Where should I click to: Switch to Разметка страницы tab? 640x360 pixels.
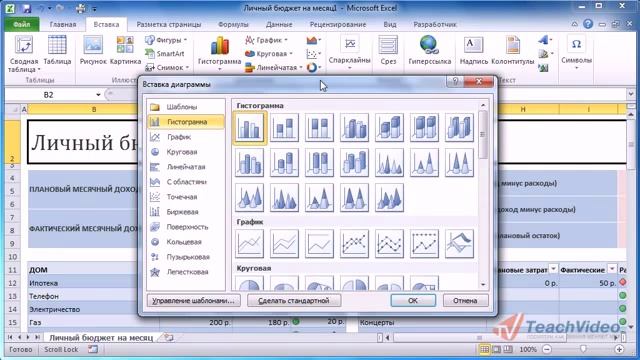point(169,24)
